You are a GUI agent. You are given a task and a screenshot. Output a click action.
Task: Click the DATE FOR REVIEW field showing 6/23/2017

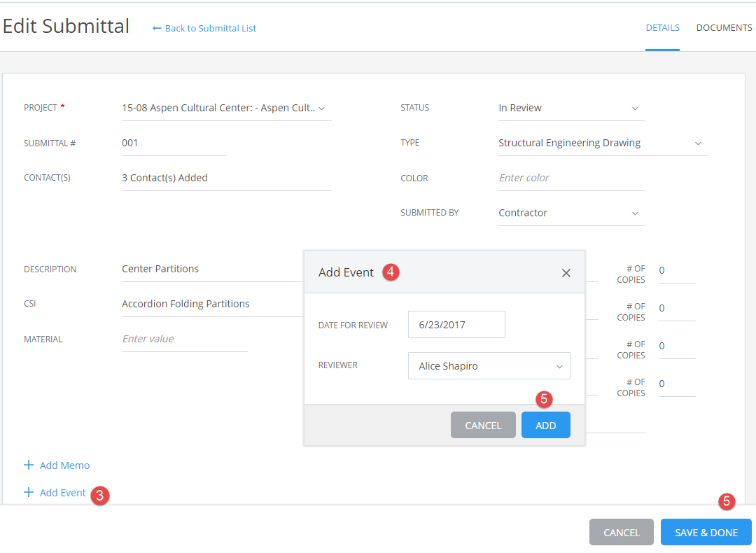[x=456, y=324]
